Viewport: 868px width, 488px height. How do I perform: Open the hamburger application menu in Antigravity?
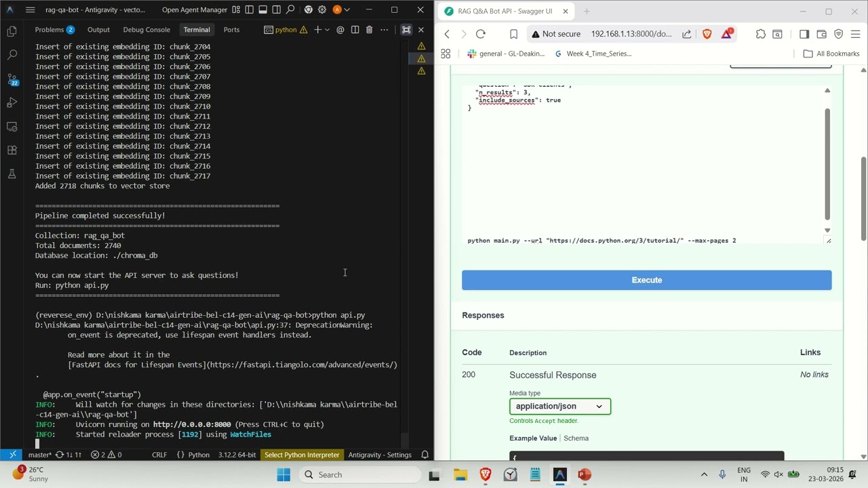(30, 9)
